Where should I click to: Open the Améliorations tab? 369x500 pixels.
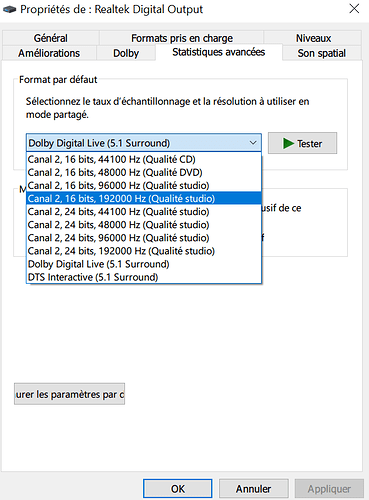point(49,53)
